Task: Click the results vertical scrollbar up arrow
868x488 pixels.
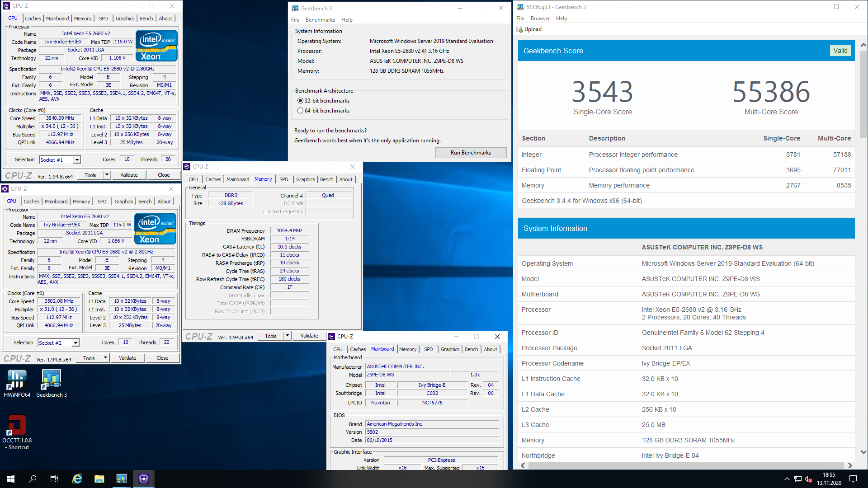Action: 863,45
